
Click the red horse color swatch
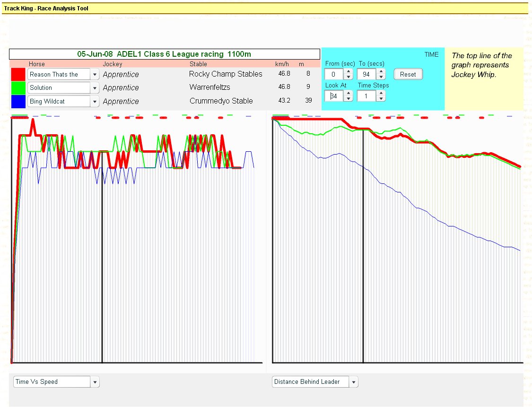[18, 74]
